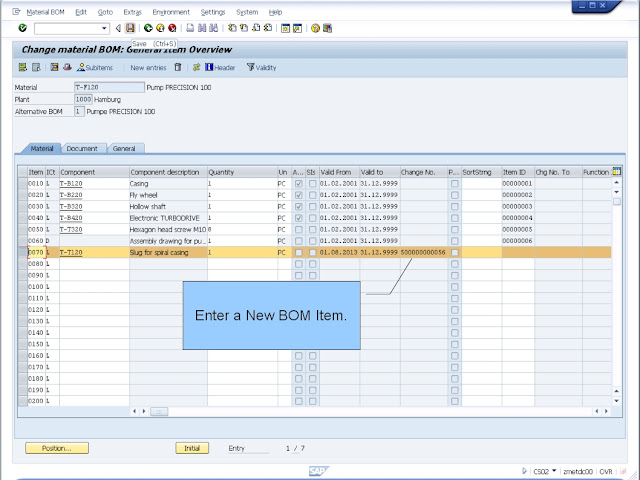Click the table horizontal scrollbar thumb

pyautogui.click(x=159, y=411)
